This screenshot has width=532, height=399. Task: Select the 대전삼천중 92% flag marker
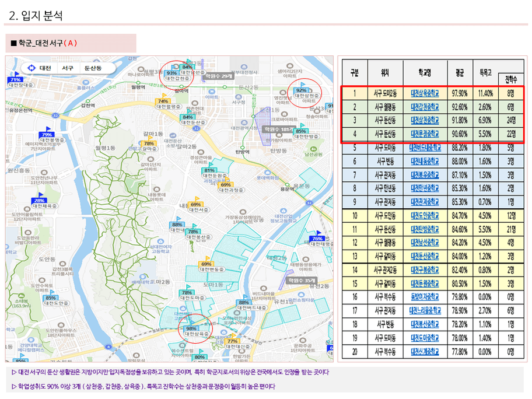tap(301, 90)
